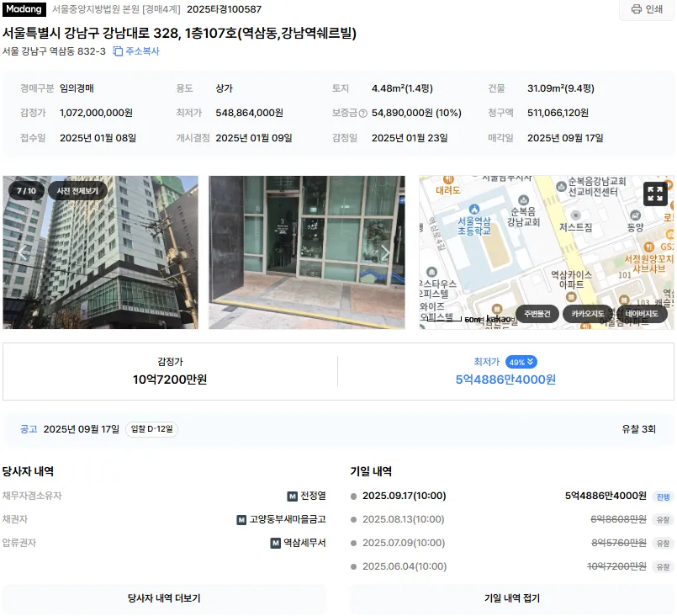This screenshot has height=616, width=677.
Task: Show next photo with right arrow
Action: pyautogui.click(x=385, y=252)
